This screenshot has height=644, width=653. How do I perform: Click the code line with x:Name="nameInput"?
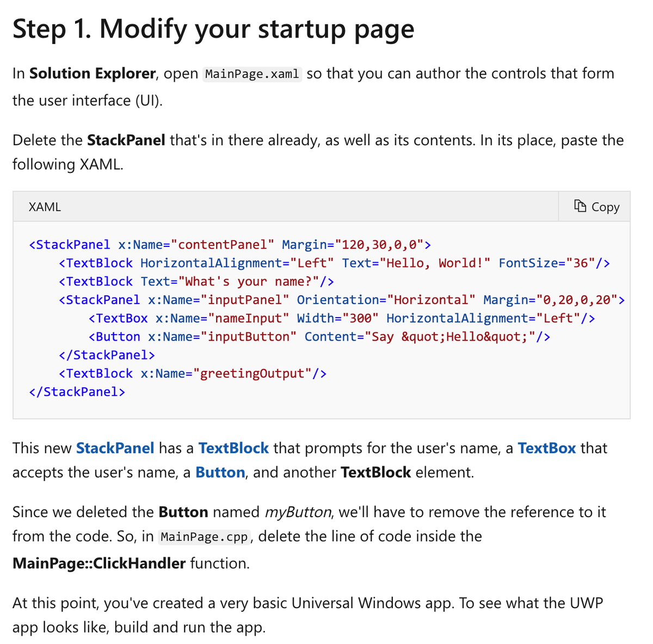[x=342, y=318]
